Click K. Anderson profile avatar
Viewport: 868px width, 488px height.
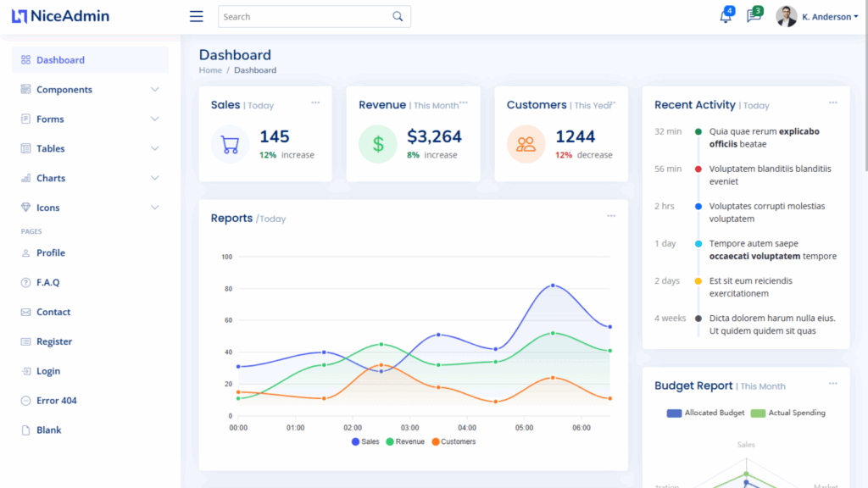[786, 17]
